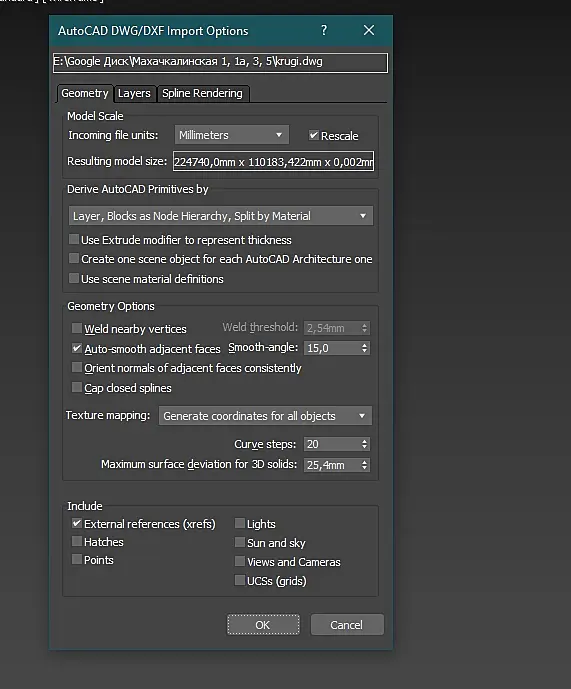Check Weld nearby vertices

tap(76, 328)
